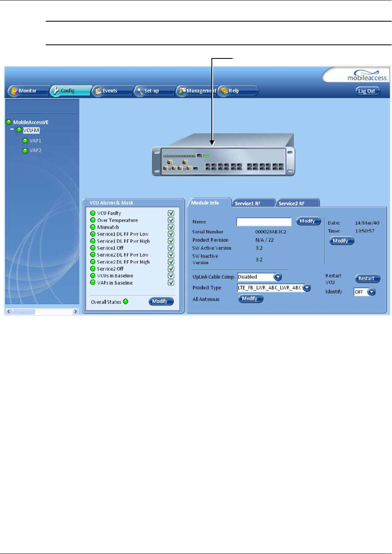Select the MobileAccessVE root node
Viewport: 392px width, 554px height.
31,122
